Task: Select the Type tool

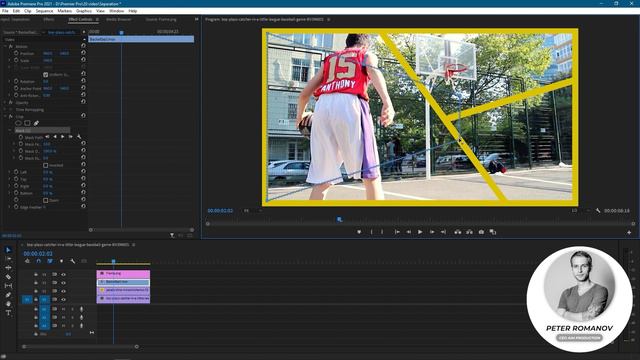Action: (x=8, y=313)
